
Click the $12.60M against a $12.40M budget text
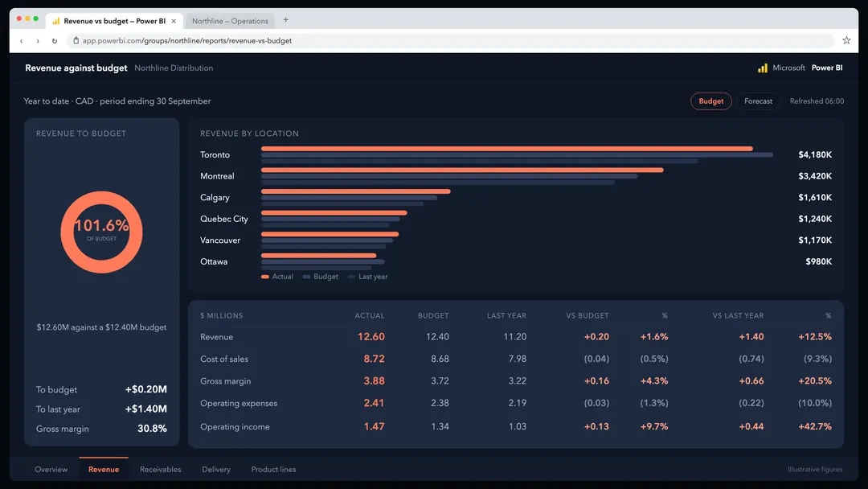click(x=101, y=328)
